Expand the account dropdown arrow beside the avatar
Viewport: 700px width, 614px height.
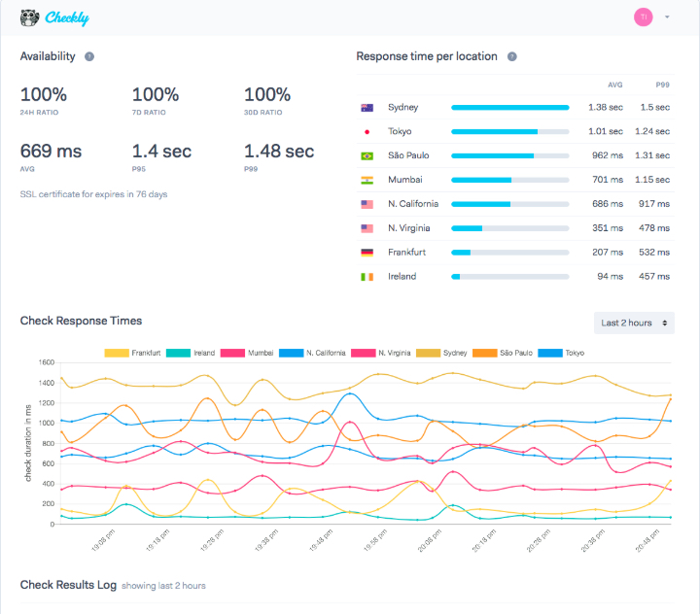click(667, 17)
